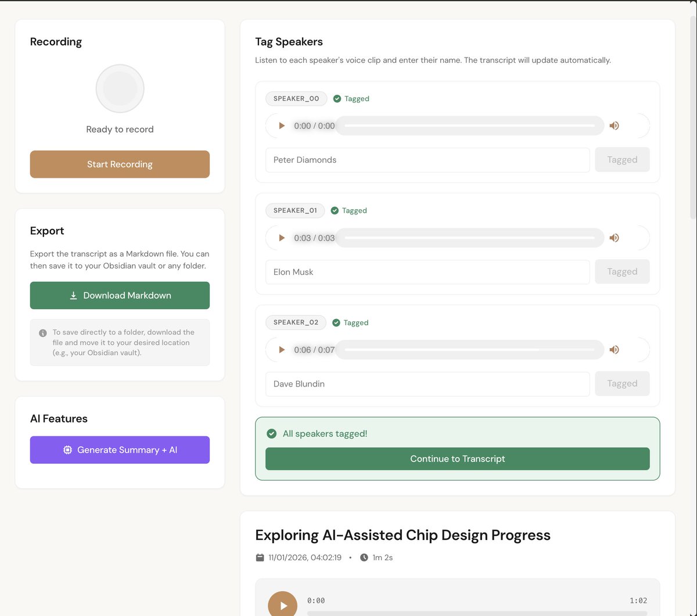
Task: Mute the SPEAKER_01 clip volume icon
Action: [x=615, y=238]
